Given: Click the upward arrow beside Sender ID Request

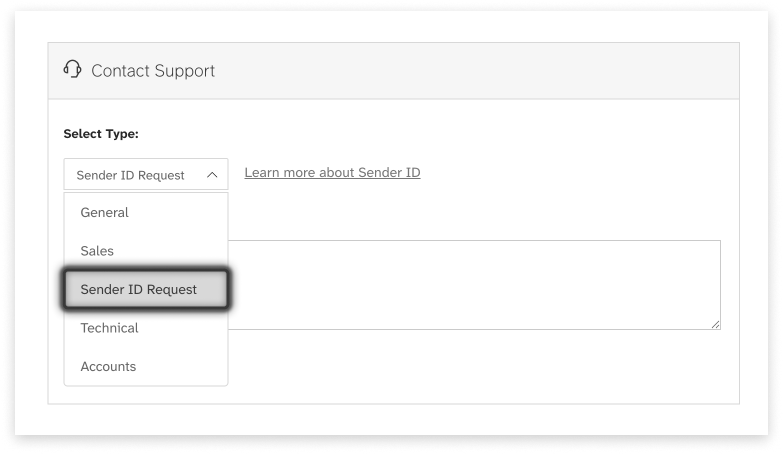Looking at the screenshot, I should 212,175.
